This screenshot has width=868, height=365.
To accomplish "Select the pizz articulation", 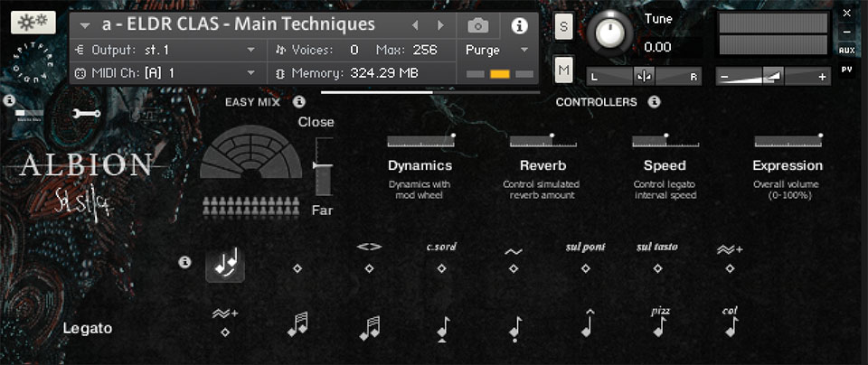I will [658, 323].
